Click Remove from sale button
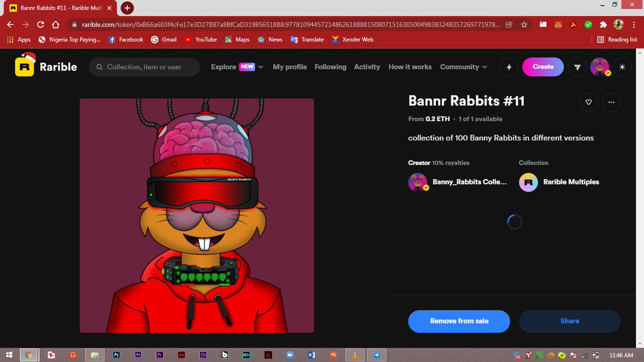This screenshot has width=644, height=362. [459, 321]
